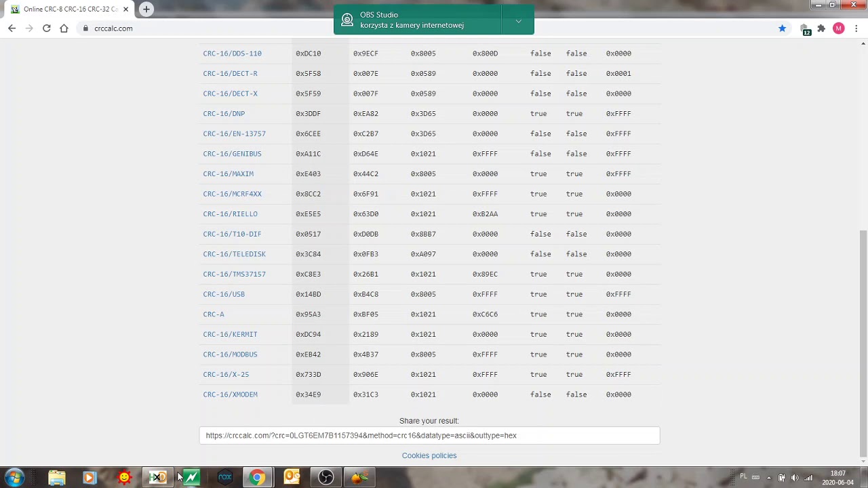The image size is (868, 488).
Task: Open the CRC-16/DNP link
Action: coord(224,114)
